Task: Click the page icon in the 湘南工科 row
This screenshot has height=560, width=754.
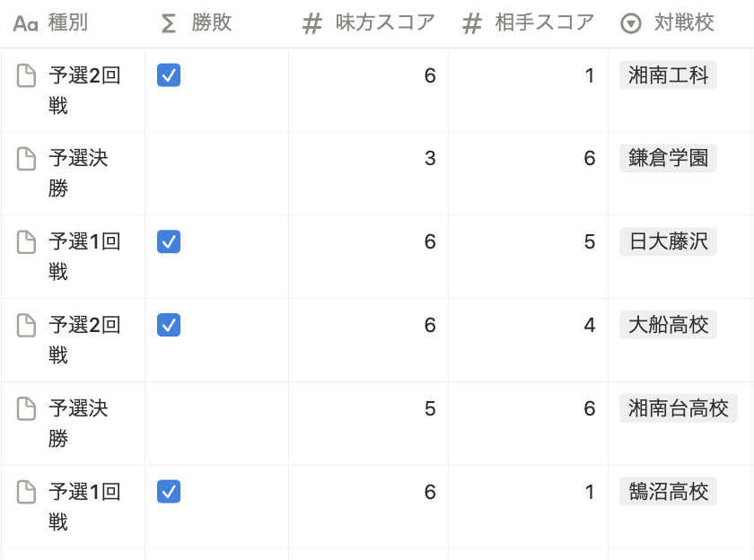Action: tap(27, 76)
